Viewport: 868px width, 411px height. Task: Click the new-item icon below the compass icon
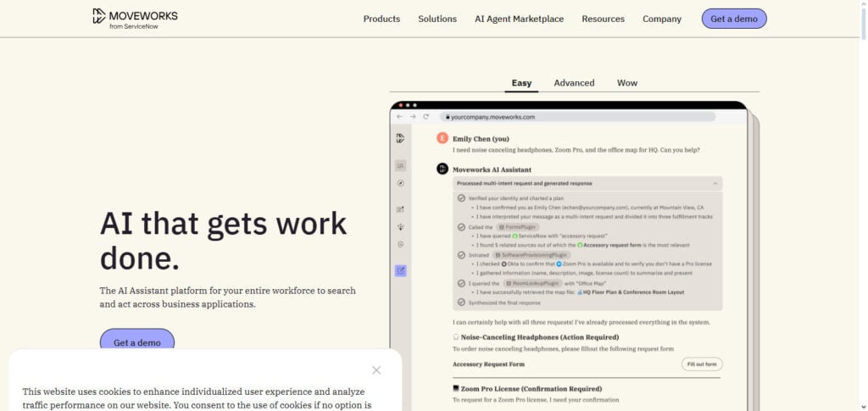click(401, 209)
